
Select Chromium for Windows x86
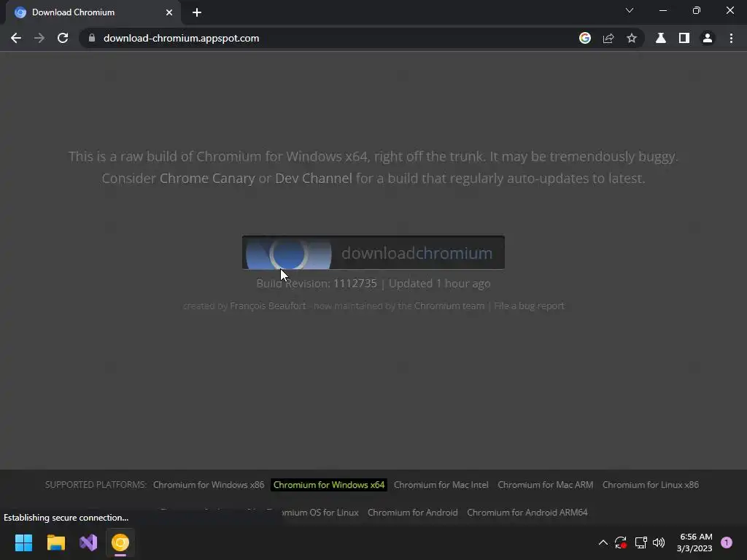pyautogui.click(x=209, y=485)
